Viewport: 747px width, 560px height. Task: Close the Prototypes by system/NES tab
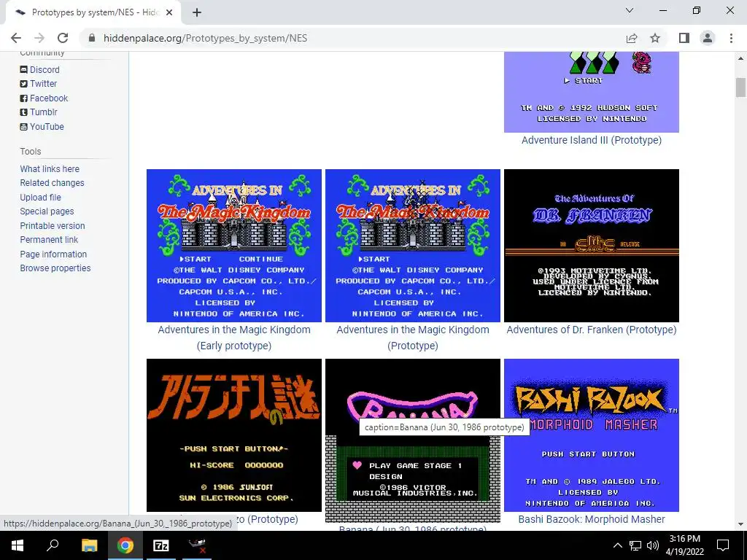169,13
